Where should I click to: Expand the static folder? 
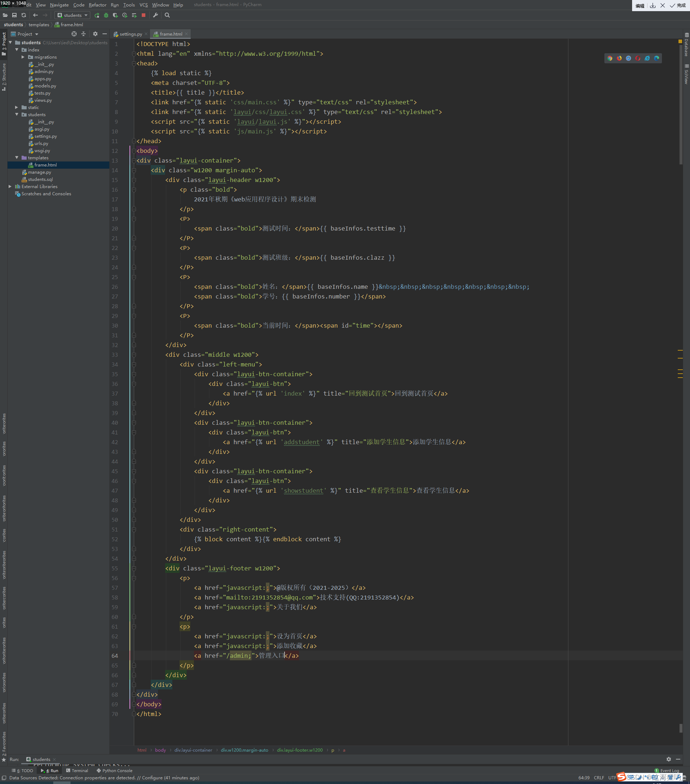pyautogui.click(x=17, y=108)
